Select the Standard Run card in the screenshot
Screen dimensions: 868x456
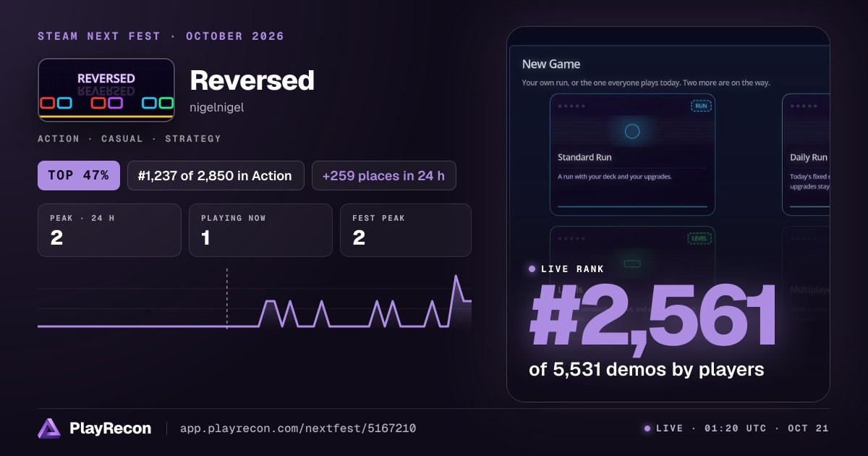[632, 154]
